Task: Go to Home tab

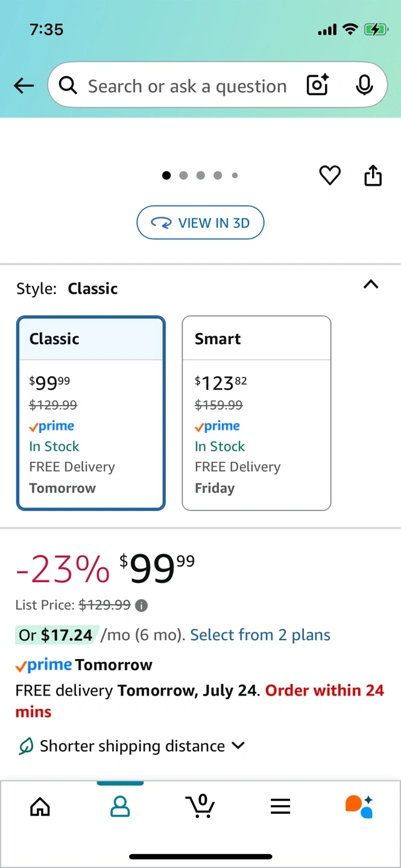Action: pyautogui.click(x=40, y=806)
